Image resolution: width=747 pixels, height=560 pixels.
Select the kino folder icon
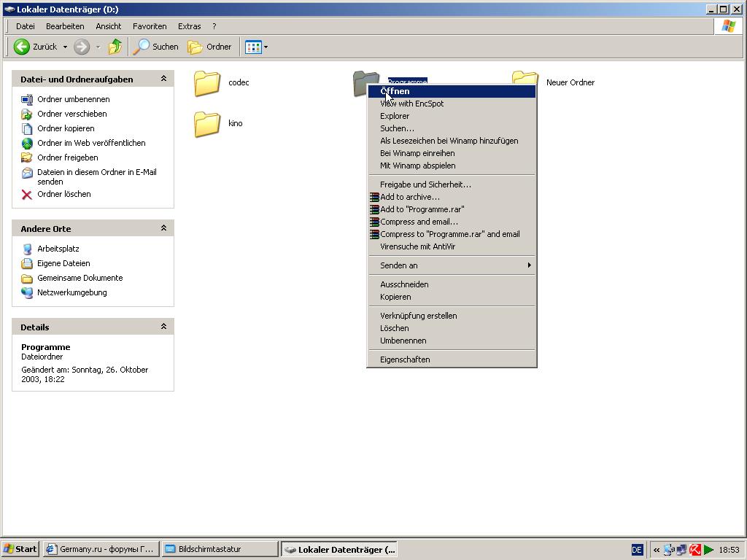coord(207,124)
